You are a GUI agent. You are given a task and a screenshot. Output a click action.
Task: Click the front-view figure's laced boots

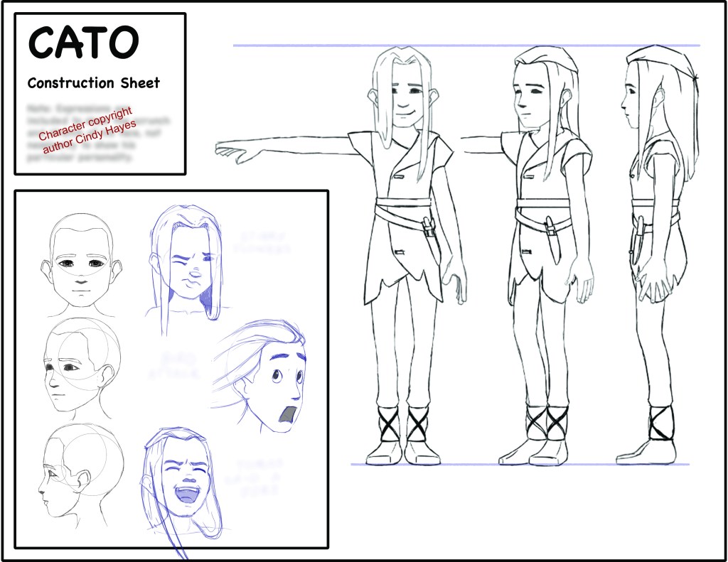pyautogui.click(x=404, y=430)
